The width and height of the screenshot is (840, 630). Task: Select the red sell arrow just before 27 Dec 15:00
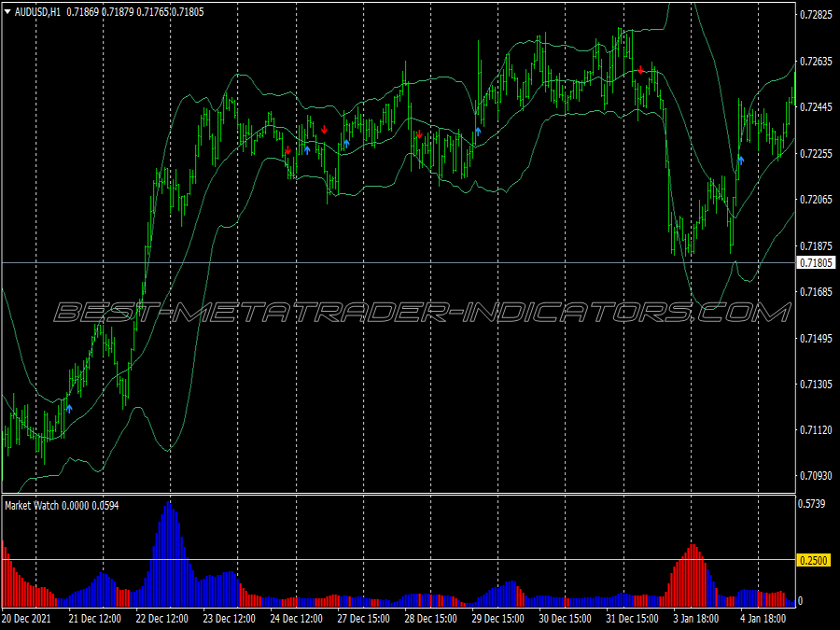[324, 130]
